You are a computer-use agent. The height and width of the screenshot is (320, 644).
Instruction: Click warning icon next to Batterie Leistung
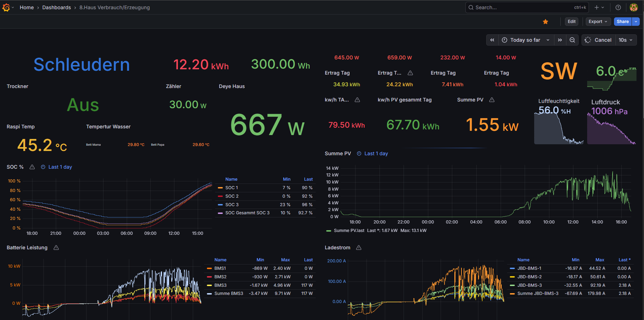tap(56, 248)
